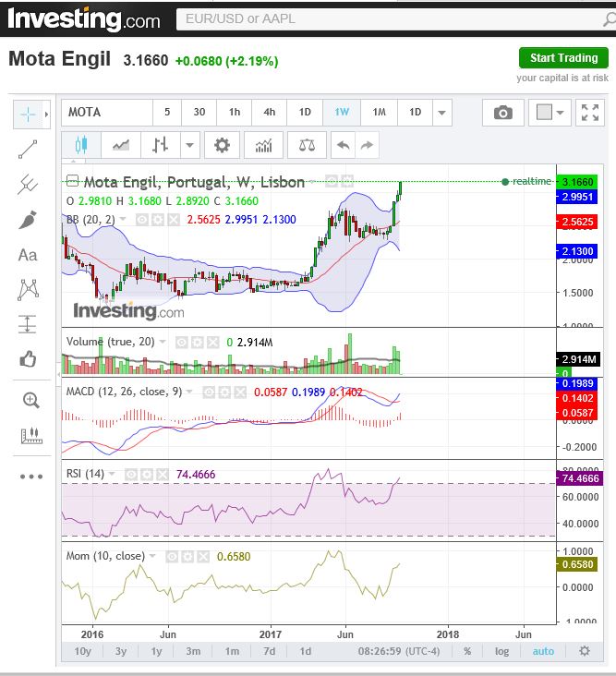Screen dimensions: 616x676
Task: Go to Investing.com home logo
Action: (x=84, y=19)
